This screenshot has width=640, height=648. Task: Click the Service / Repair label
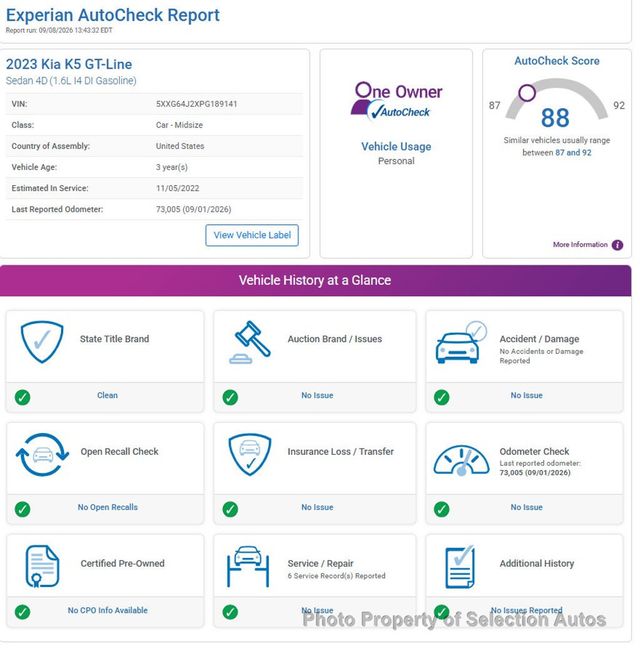click(x=321, y=564)
